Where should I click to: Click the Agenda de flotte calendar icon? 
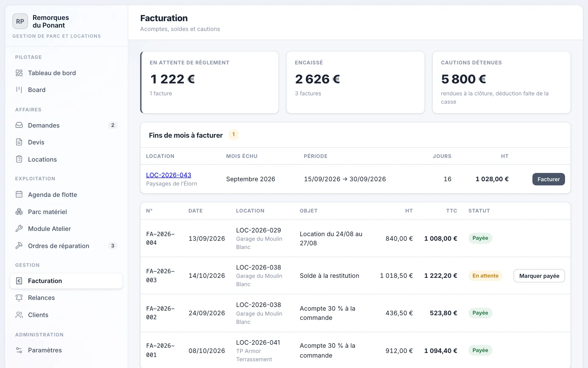(19, 194)
